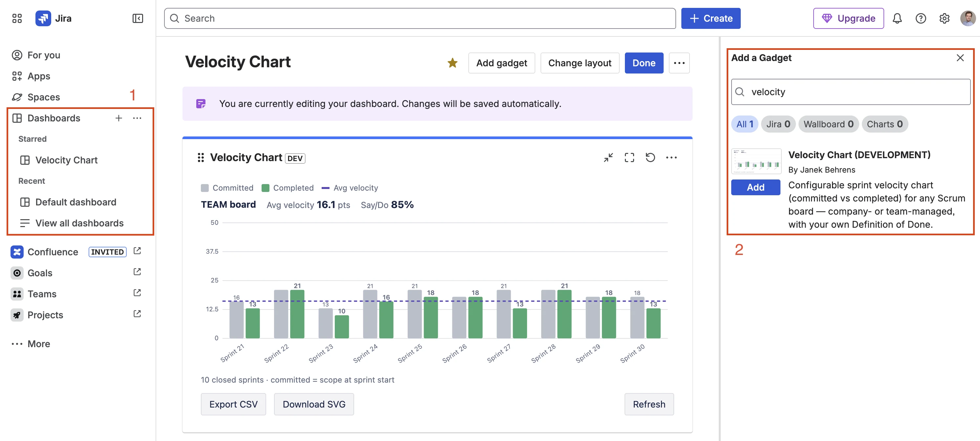Screen dimensions: 980x441
Task: Open the user profile avatar
Action: pyautogui.click(x=968, y=18)
